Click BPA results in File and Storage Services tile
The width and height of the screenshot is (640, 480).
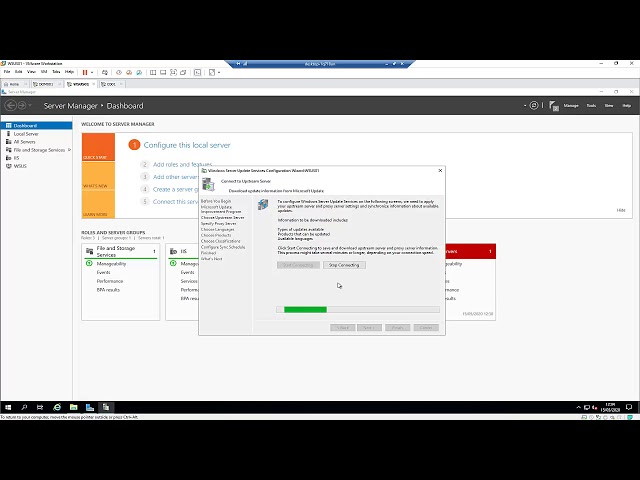(108, 290)
